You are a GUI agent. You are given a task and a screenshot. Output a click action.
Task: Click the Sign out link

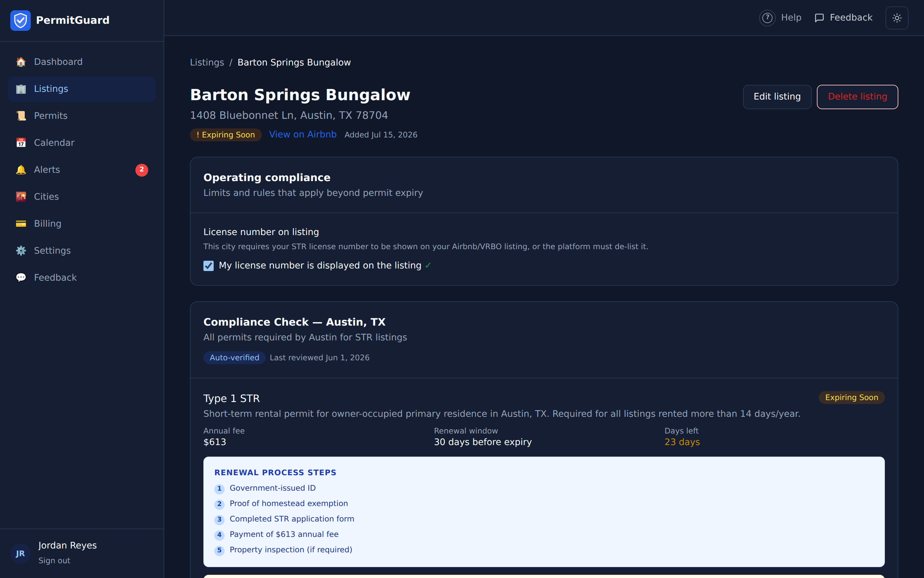54,560
